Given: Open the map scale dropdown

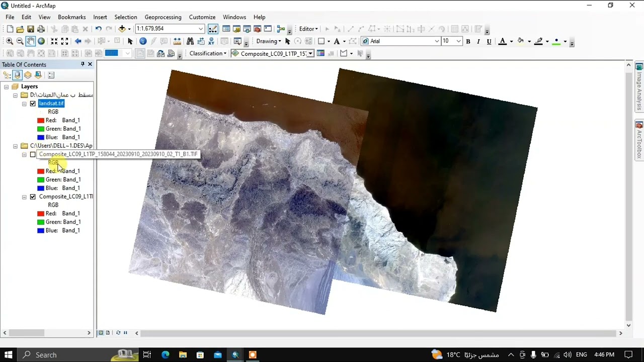Looking at the screenshot, I should coord(201,29).
